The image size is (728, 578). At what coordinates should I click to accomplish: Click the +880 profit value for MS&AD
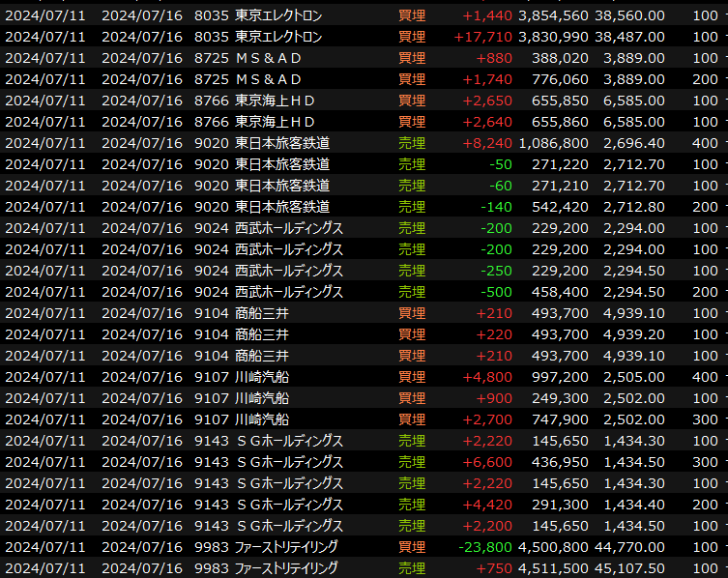coord(494,58)
